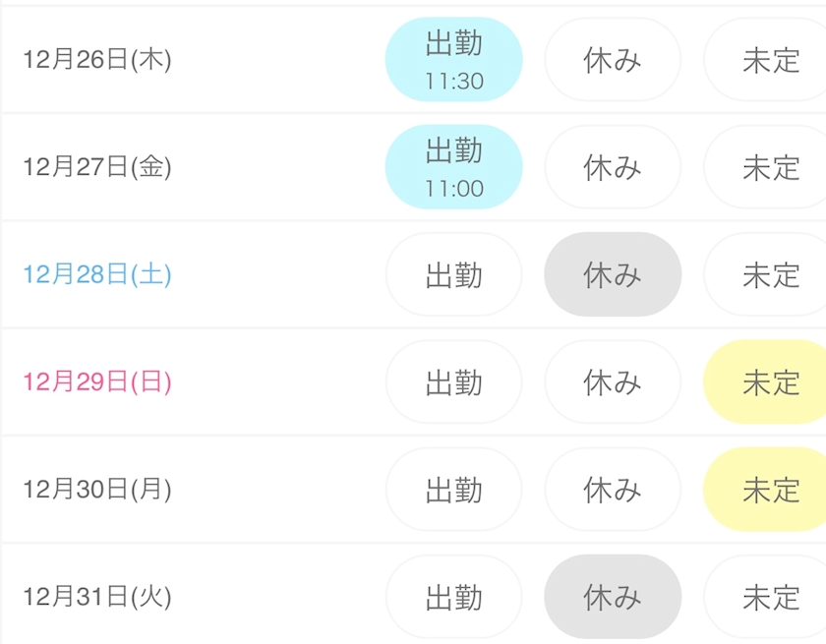
Task: Select 出勤 for 12月26日(木)
Action: tap(453, 60)
